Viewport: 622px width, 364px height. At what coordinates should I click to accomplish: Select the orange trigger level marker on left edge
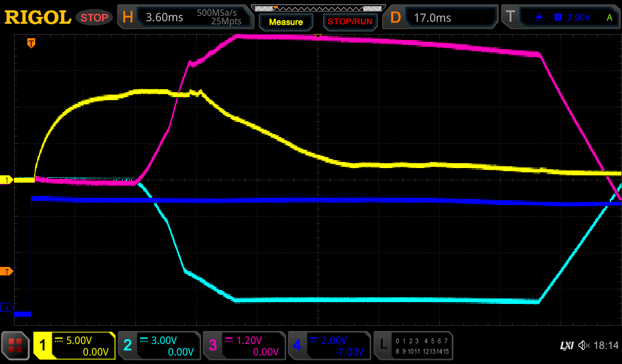point(7,271)
